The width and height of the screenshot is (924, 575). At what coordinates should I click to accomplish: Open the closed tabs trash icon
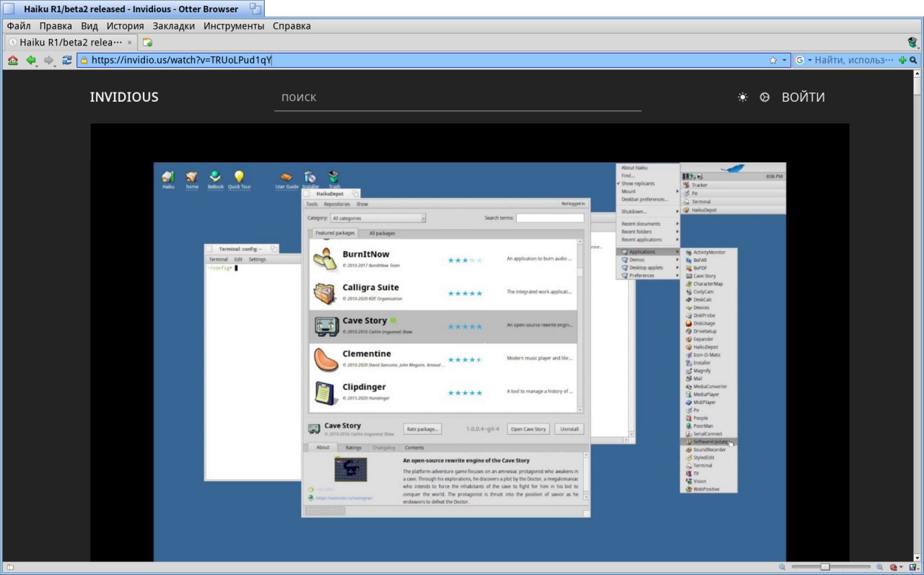click(912, 43)
